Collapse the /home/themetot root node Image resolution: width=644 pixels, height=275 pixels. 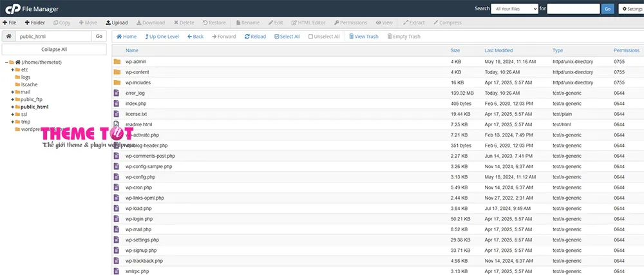(6, 62)
